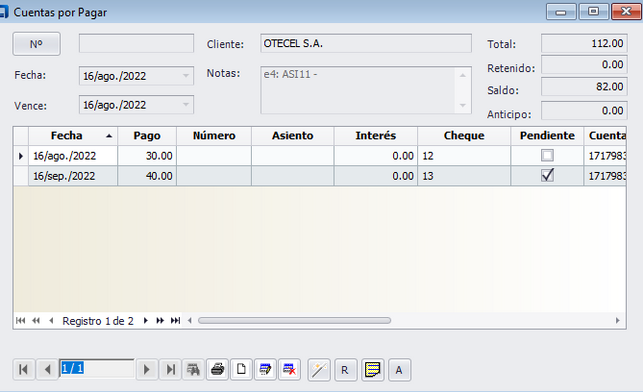Click the edit record pencil icon
This screenshot has width=643, height=392.
pyautogui.click(x=265, y=370)
